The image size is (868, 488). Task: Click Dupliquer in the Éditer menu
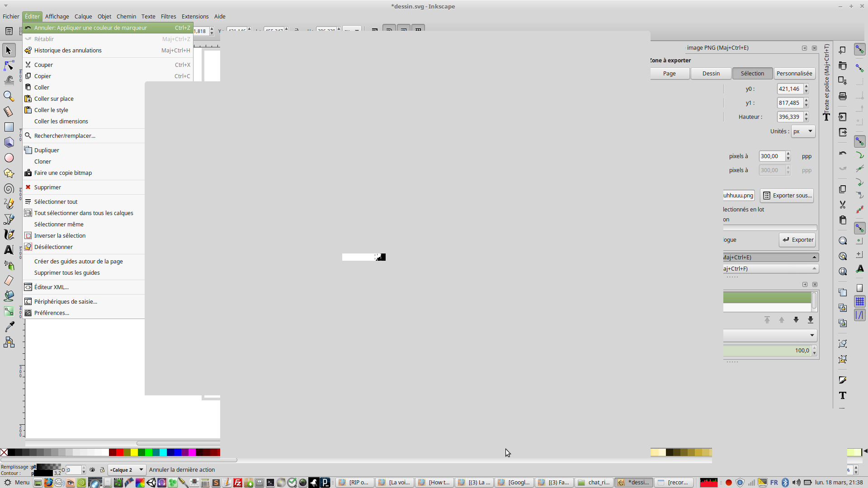(47, 150)
